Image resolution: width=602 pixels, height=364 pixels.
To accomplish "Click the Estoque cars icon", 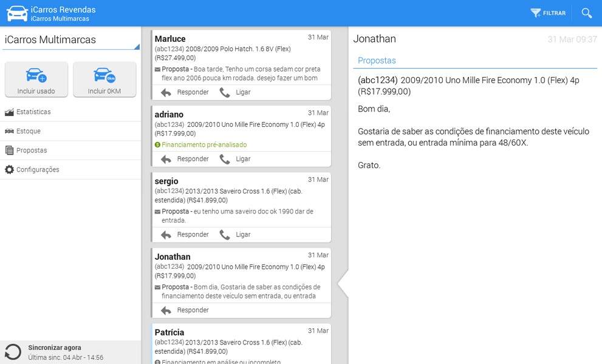I will (9, 131).
